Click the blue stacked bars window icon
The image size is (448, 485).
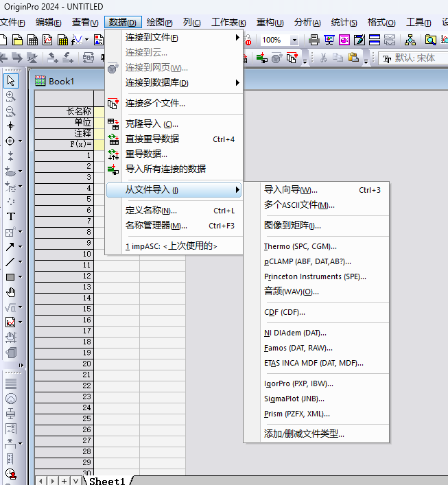tap(375, 40)
